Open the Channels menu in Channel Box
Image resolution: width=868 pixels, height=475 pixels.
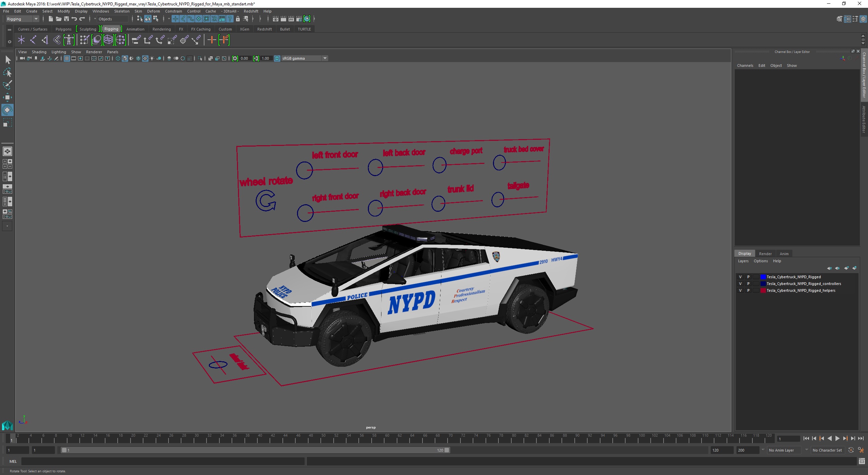[x=745, y=65]
